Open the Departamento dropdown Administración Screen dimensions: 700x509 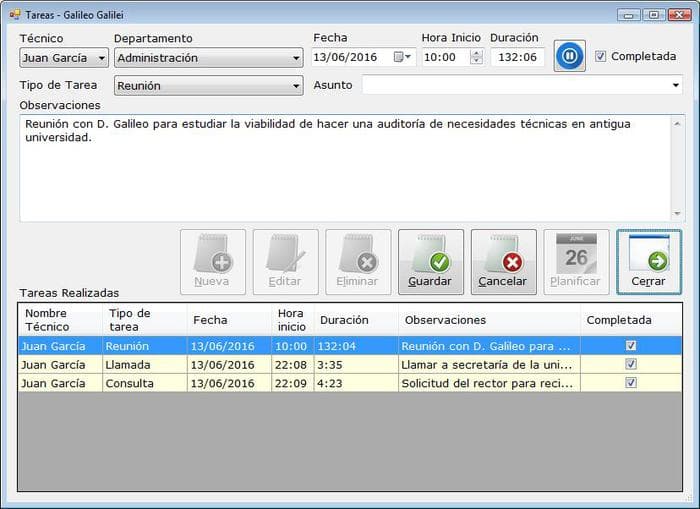[208, 58]
